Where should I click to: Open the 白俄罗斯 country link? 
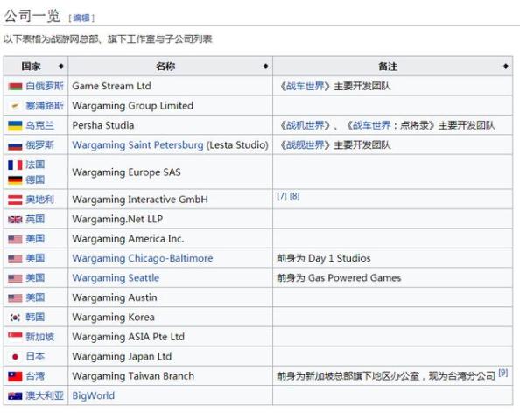click(45, 87)
